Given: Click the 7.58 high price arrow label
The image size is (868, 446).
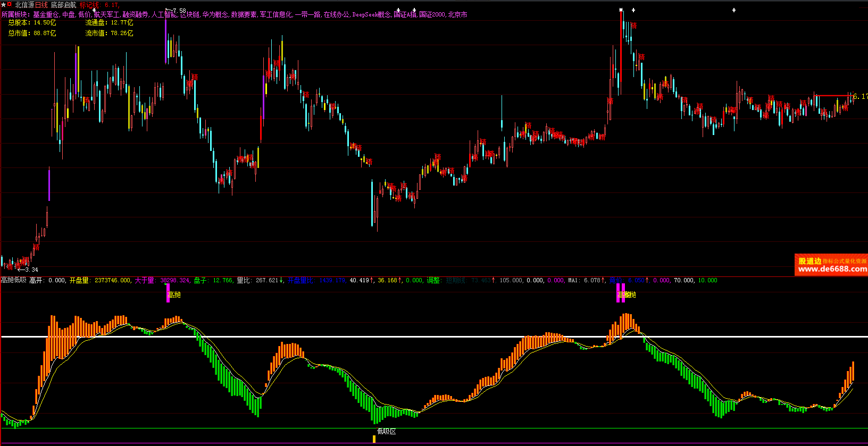Looking at the screenshot, I should (x=176, y=11).
